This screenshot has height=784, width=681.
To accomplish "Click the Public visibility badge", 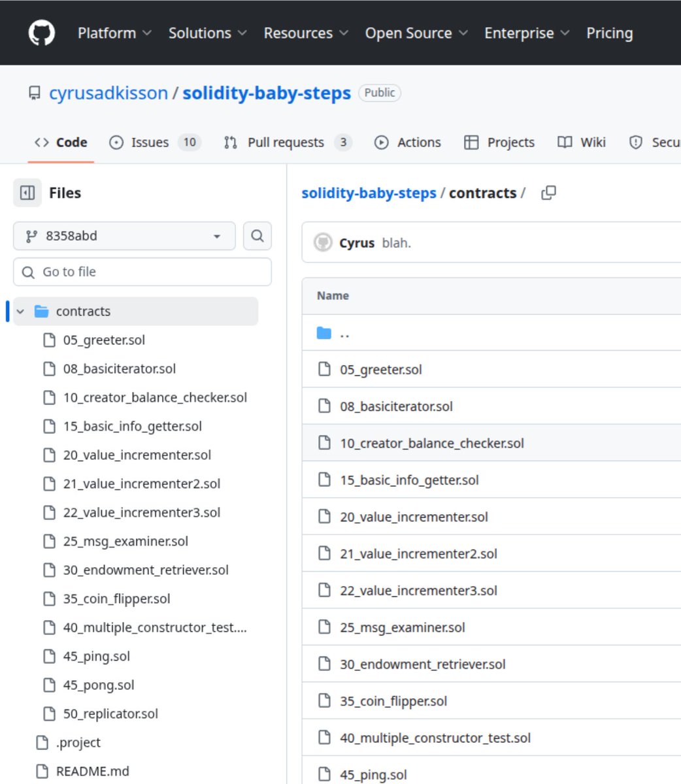I will (380, 93).
